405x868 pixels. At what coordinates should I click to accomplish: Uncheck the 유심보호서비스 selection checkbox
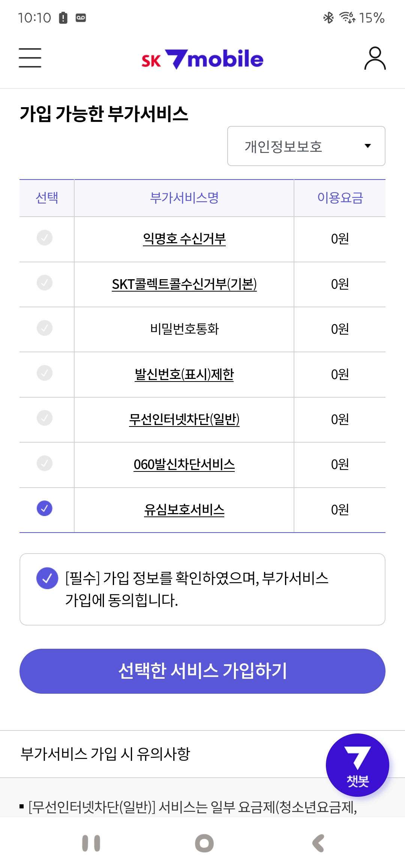click(x=45, y=509)
